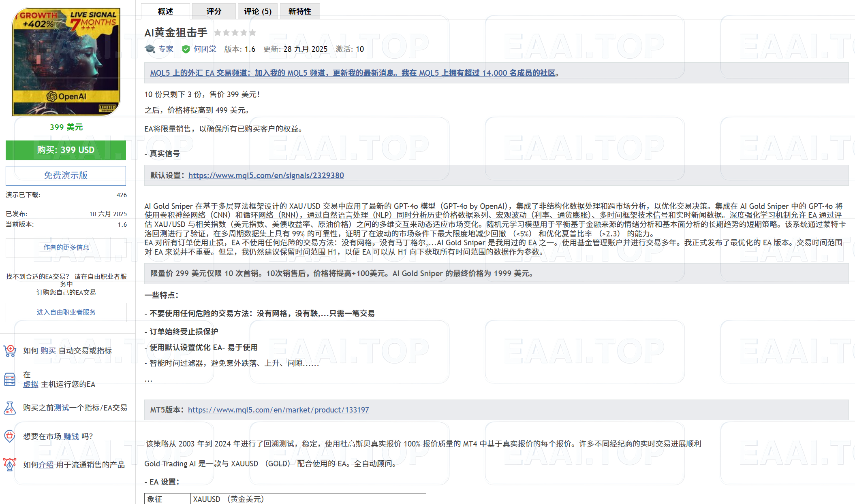Click the market earnings badge icon
The height and width of the screenshot is (504, 855).
click(x=9, y=436)
